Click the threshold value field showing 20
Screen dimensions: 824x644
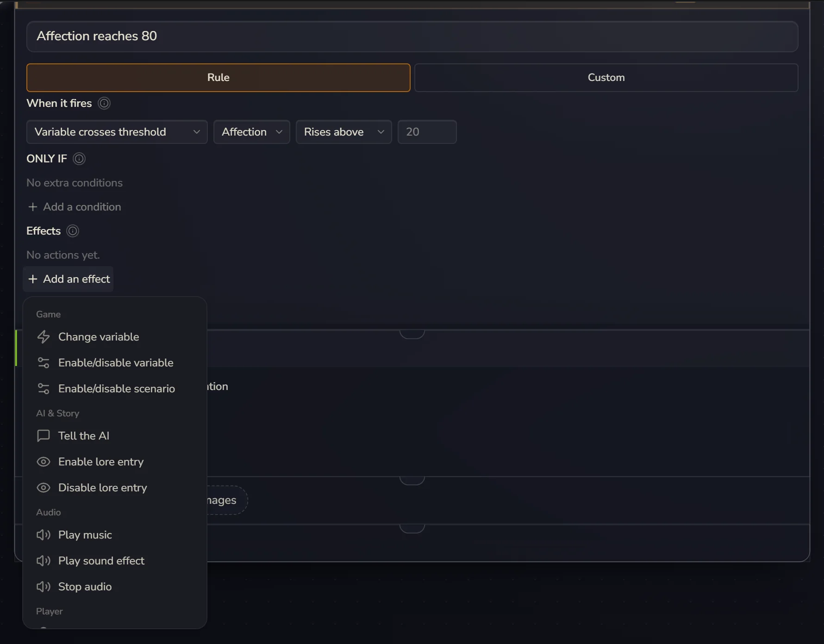427,132
